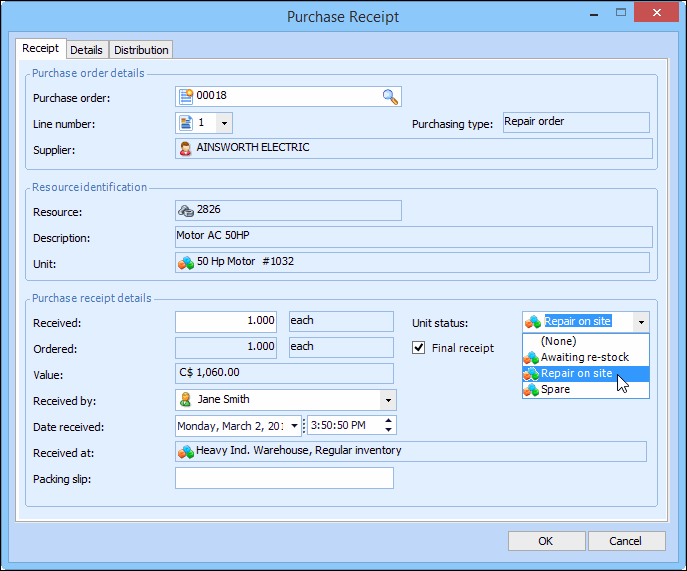687x571 pixels.
Task: Uncheck the Final receipt checkbox
Action: click(x=419, y=348)
